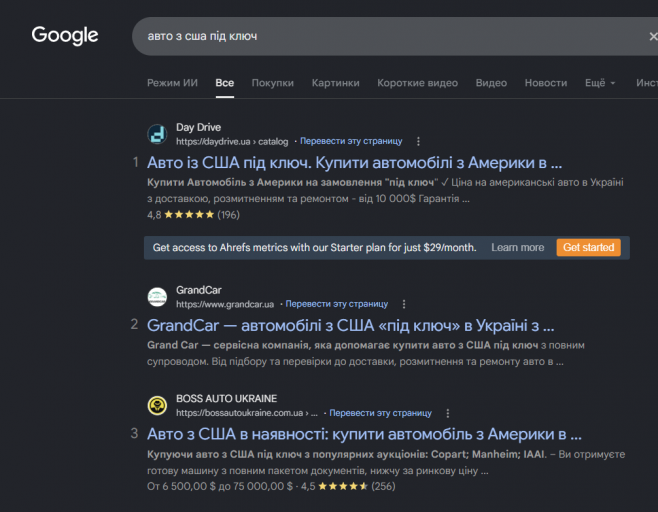Open Короткие видео tab

click(417, 83)
